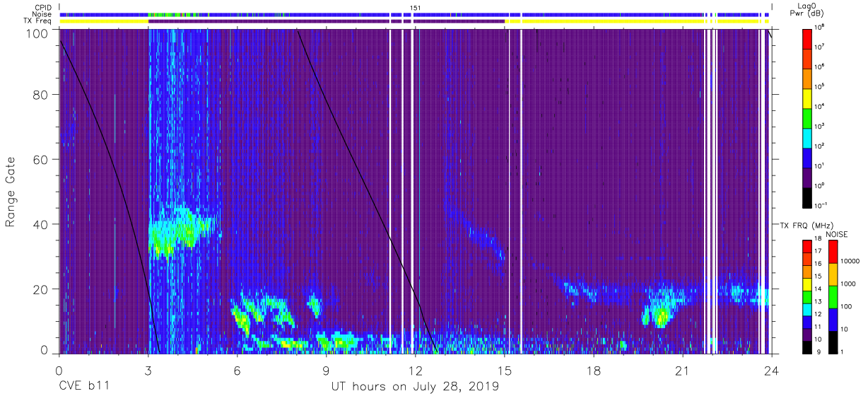Click the 'Range Gate' y-axis title
The height and width of the screenshot is (401, 868).
[11, 192]
